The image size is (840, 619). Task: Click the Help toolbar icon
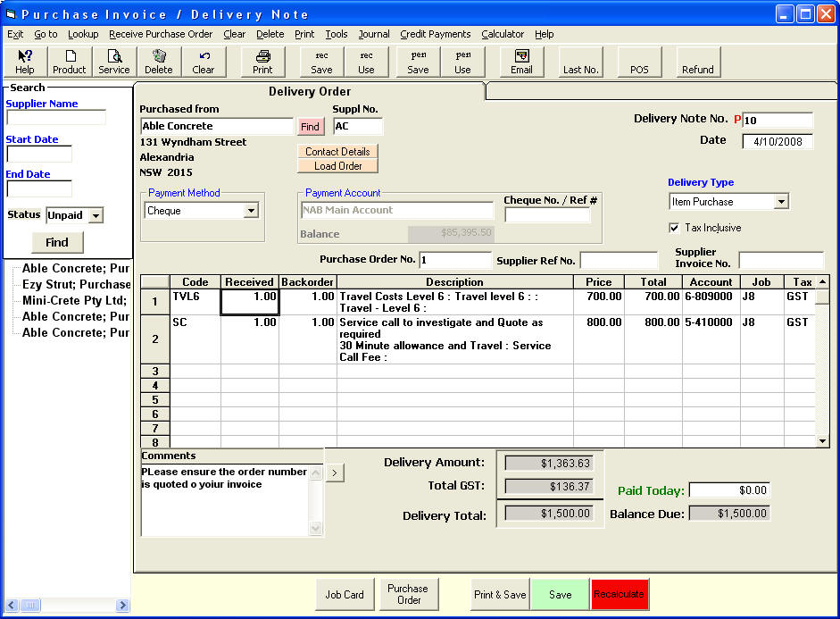coord(25,63)
